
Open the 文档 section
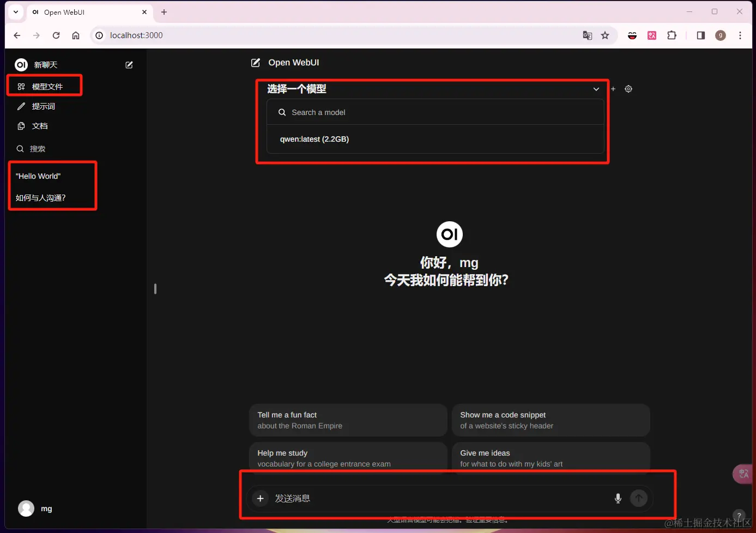pyautogui.click(x=40, y=126)
